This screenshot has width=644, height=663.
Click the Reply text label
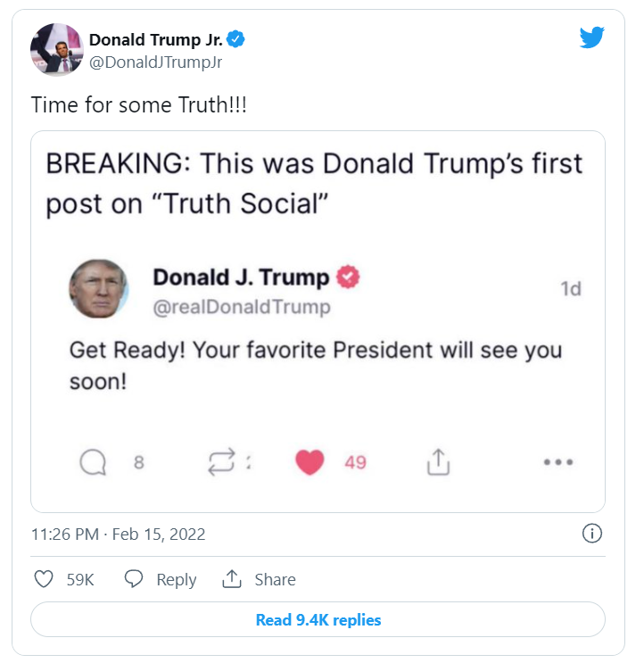(x=177, y=580)
